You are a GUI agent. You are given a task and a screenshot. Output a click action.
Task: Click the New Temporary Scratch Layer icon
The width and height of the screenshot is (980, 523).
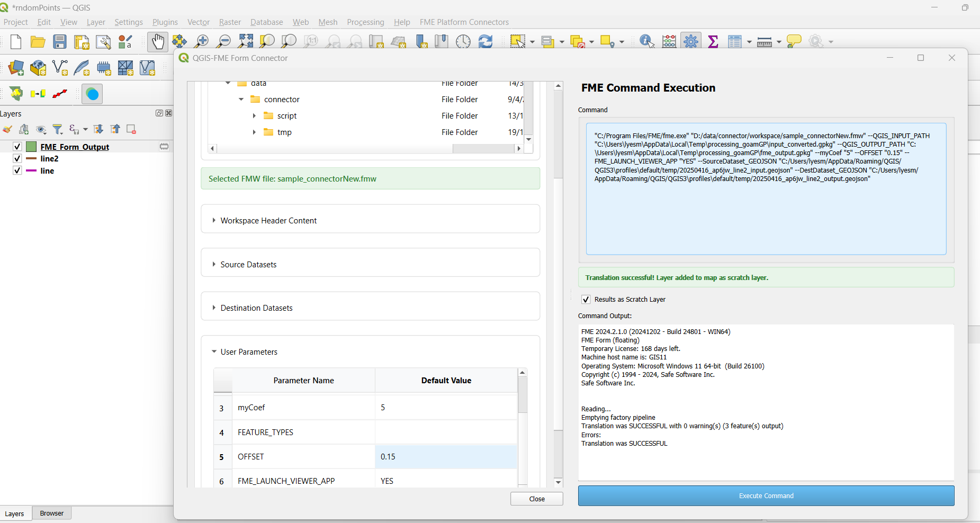click(104, 68)
